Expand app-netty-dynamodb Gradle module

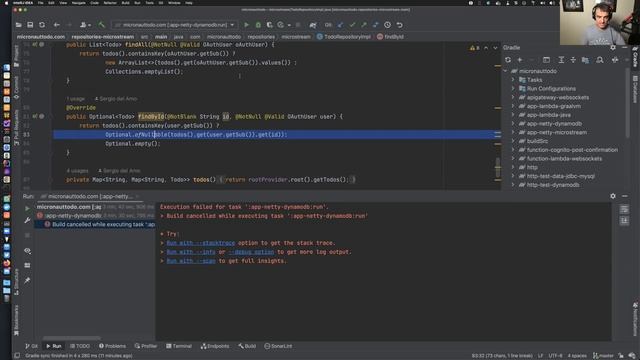513,124
